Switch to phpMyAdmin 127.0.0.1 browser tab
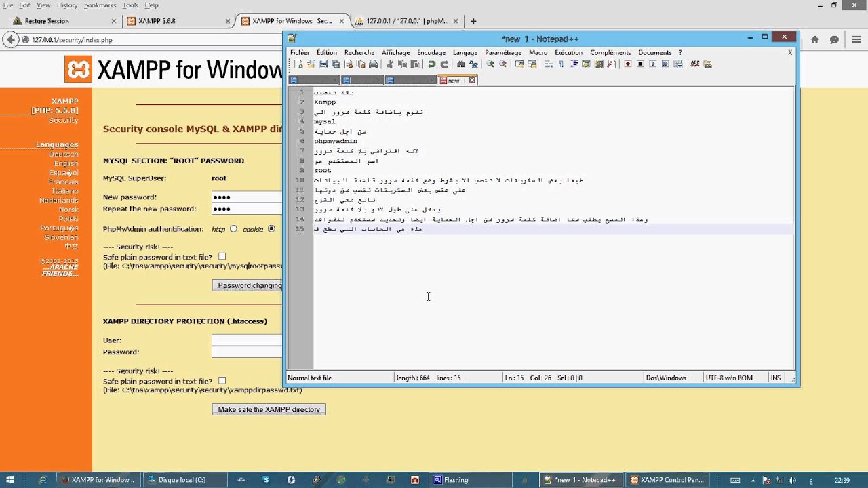The width and height of the screenshot is (868, 488). click(407, 21)
